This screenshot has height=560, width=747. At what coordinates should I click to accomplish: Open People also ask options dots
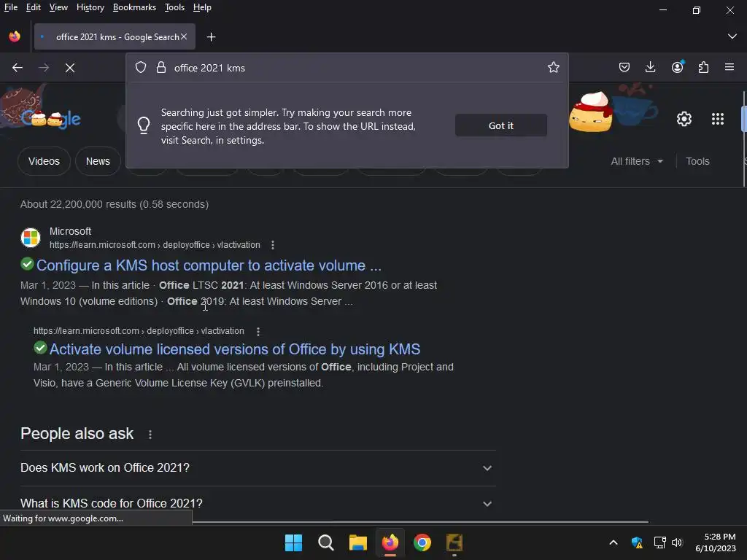[150, 435]
